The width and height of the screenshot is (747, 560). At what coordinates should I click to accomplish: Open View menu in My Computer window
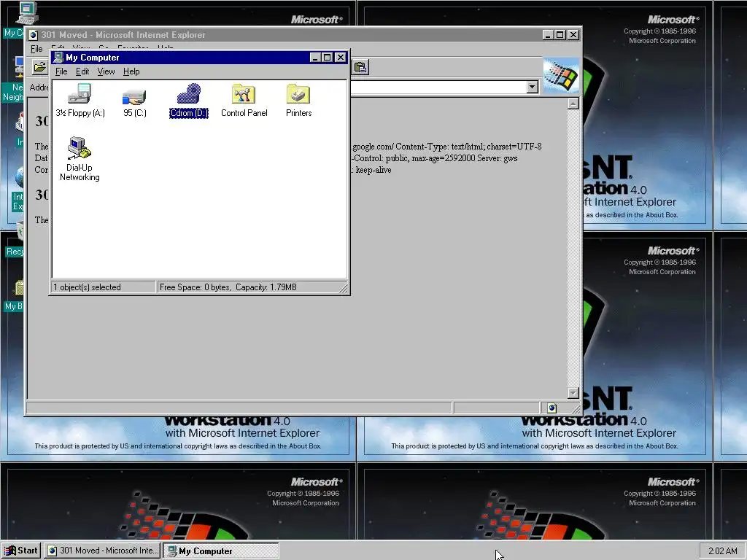point(106,71)
